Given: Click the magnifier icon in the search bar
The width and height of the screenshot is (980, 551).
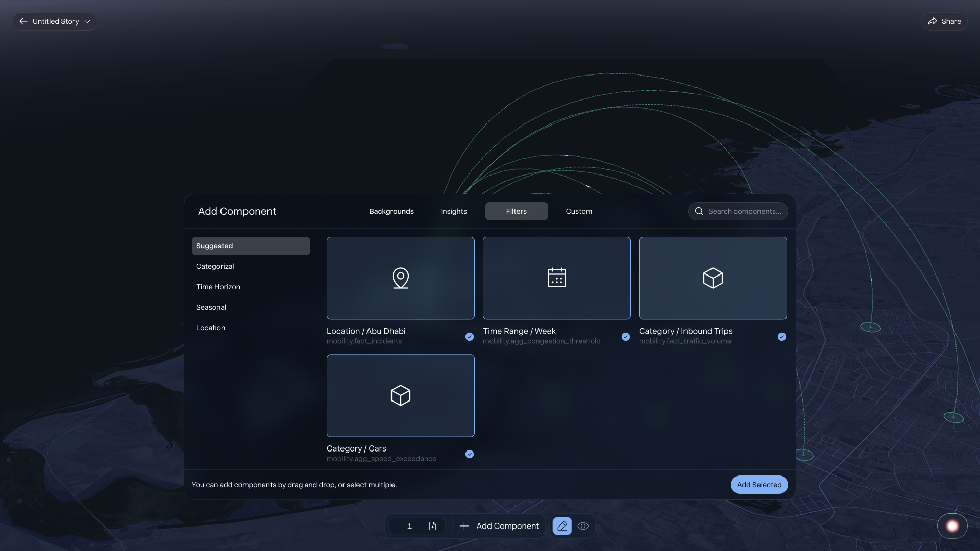Looking at the screenshot, I should [698, 211].
